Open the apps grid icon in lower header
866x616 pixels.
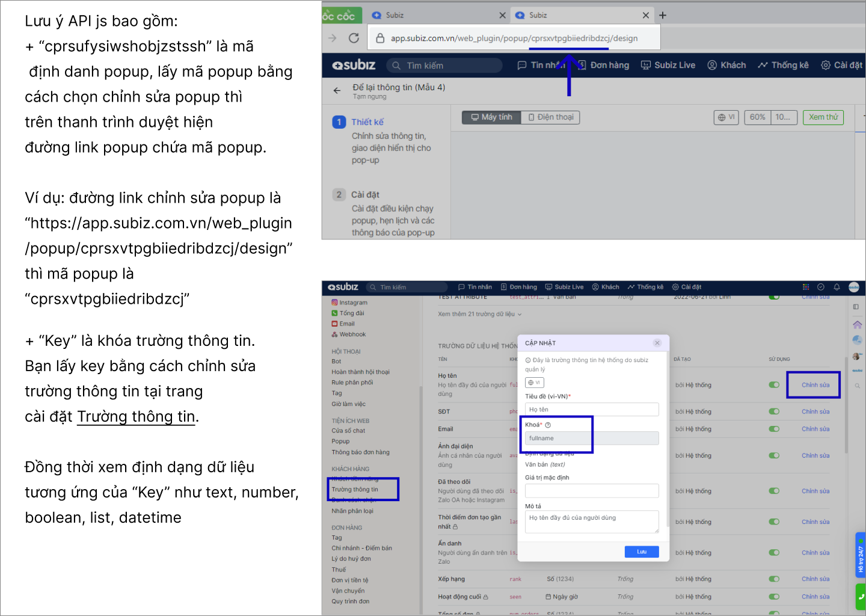(x=806, y=287)
